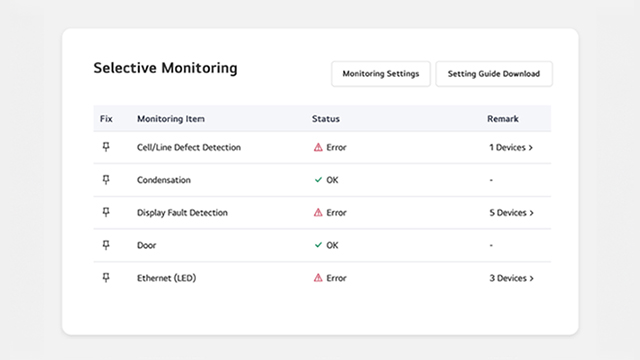640x360 pixels.
Task: Click the Remark column header
Action: click(503, 119)
